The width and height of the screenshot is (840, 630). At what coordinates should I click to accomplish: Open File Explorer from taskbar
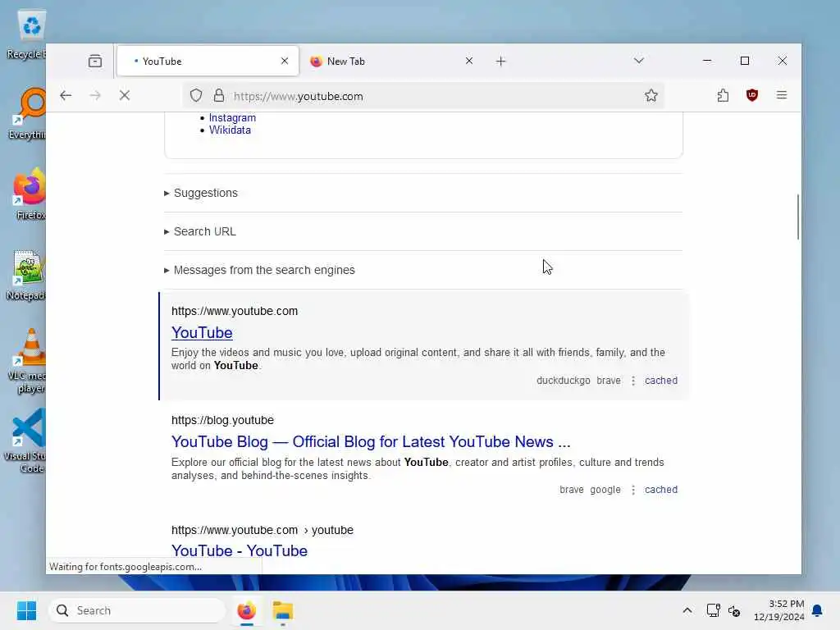282,610
